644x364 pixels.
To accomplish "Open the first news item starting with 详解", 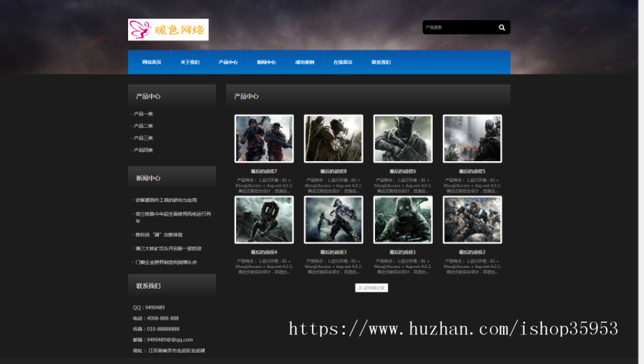I will pos(166,201).
